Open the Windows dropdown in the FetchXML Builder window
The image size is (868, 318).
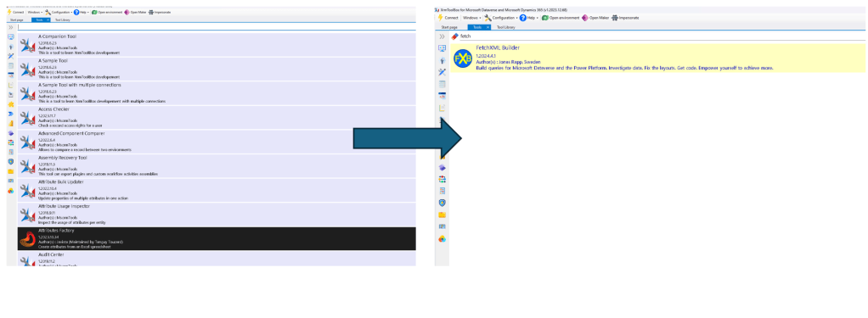point(471,18)
